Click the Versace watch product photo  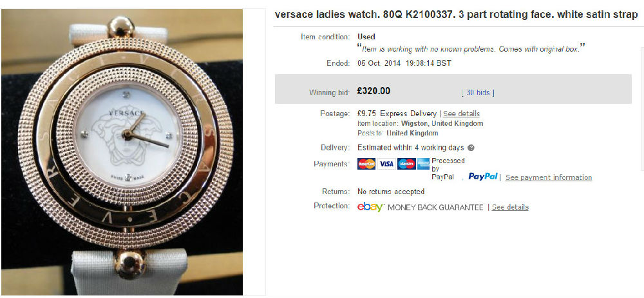(122, 152)
